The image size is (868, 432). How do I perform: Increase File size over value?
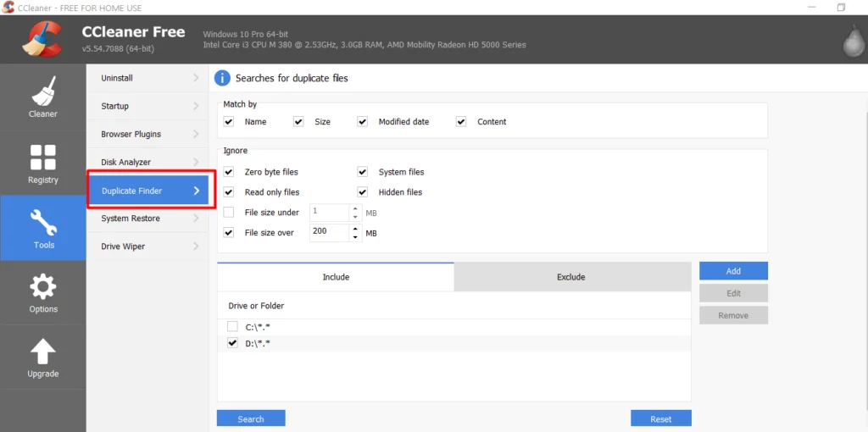pyautogui.click(x=355, y=229)
